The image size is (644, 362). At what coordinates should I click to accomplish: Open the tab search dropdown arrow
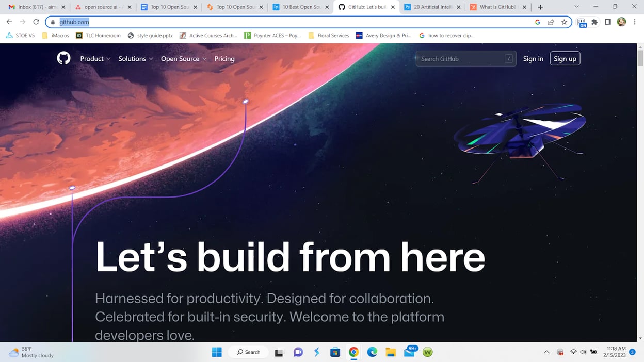tap(576, 7)
